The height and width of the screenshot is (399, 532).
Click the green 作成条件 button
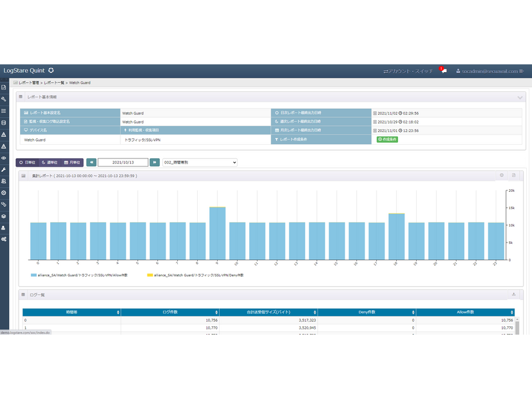(387, 139)
